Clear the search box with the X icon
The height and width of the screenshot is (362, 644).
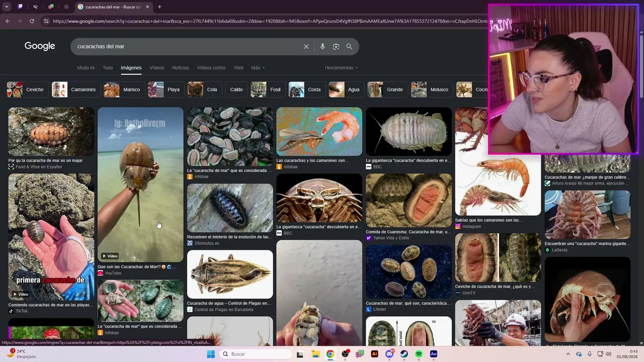point(306,47)
